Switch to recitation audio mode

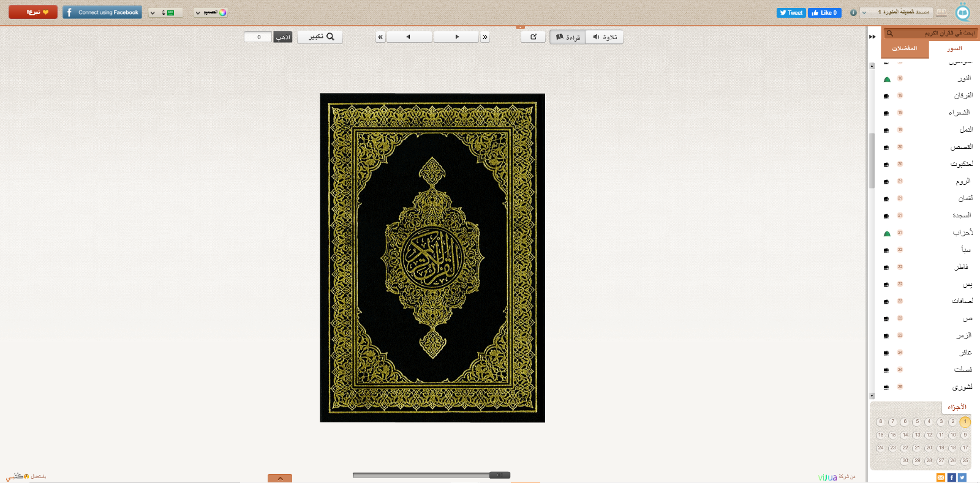tap(605, 37)
